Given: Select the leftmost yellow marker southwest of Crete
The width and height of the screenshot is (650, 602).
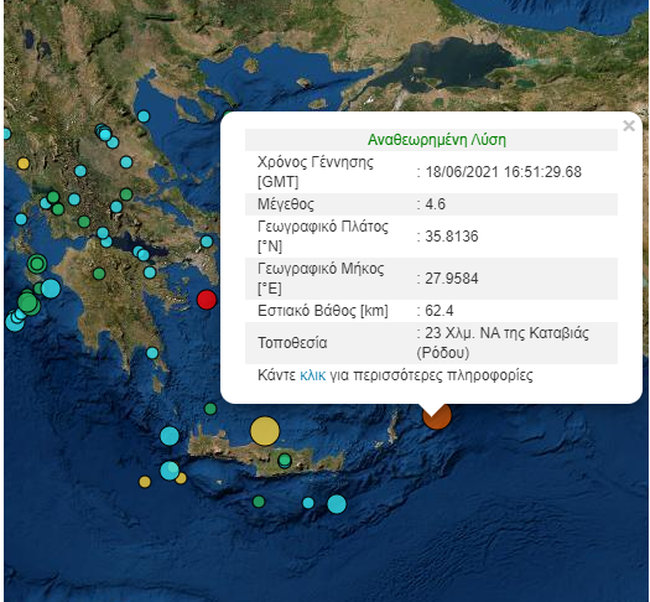Looking at the screenshot, I should click(145, 481).
